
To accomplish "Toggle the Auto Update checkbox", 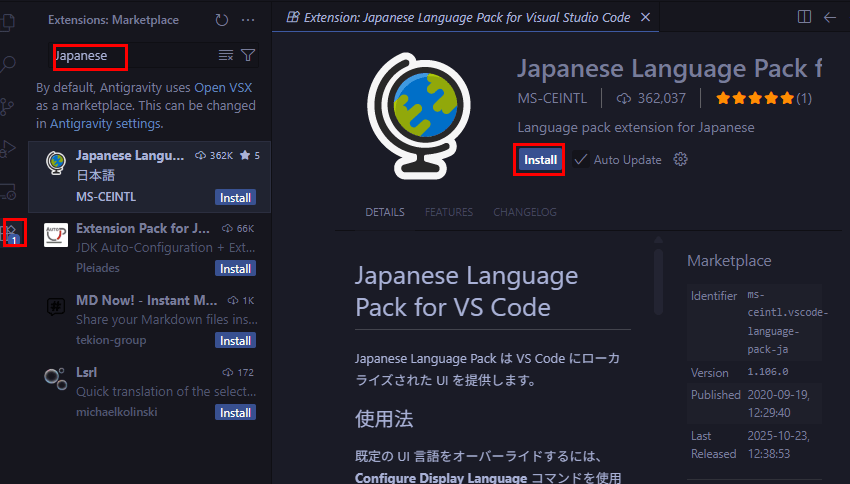I will (580, 160).
